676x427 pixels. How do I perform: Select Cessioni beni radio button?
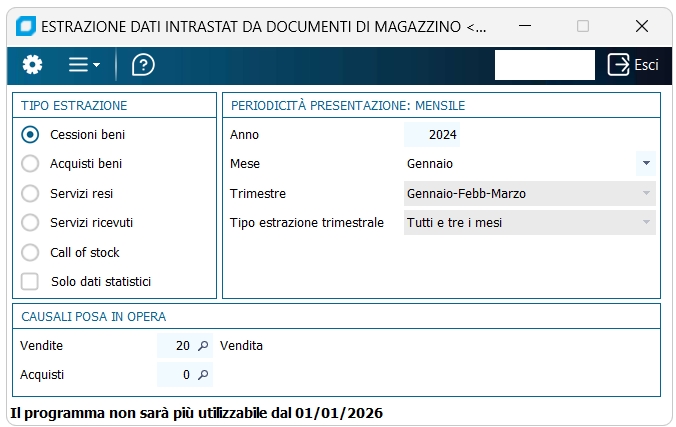click(30, 135)
